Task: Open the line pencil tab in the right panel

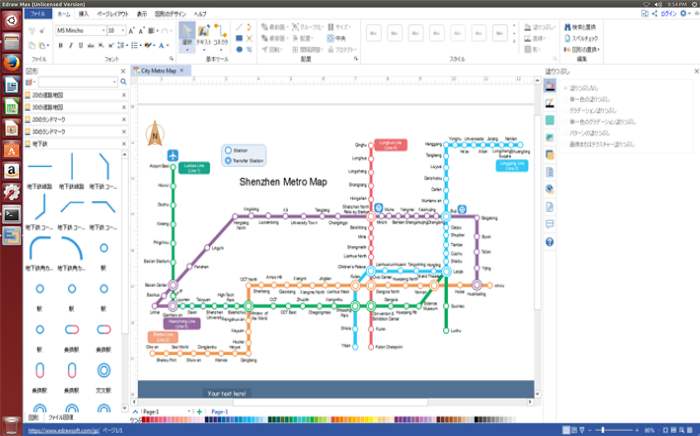Action: (x=550, y=103)
